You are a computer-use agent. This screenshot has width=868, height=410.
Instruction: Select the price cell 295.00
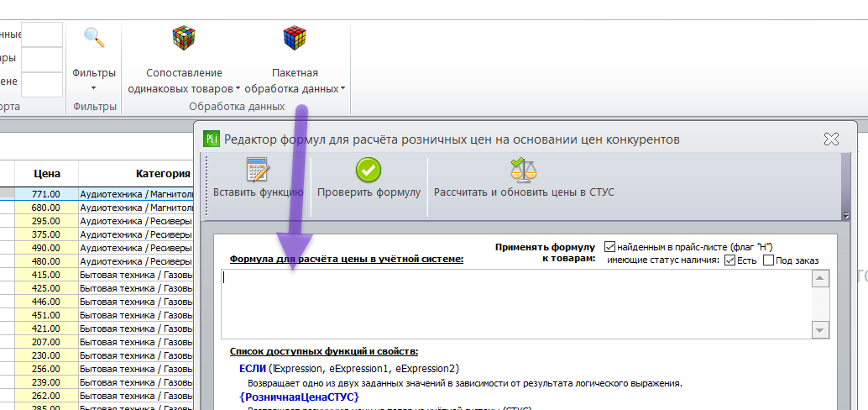point(46,220)
